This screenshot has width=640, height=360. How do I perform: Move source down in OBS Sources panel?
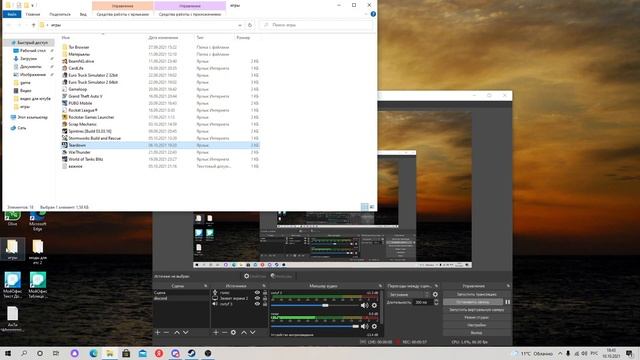point(253,333)
